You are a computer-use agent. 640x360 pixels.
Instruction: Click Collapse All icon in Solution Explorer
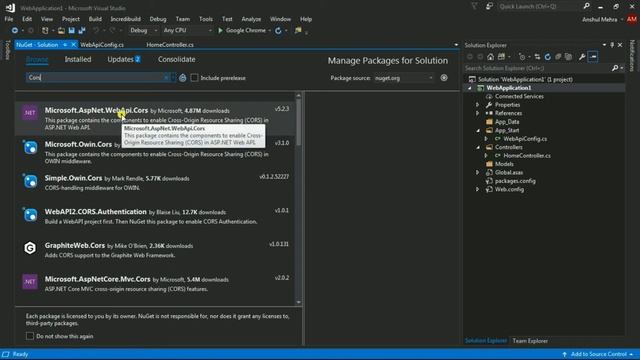pos(558,57)
